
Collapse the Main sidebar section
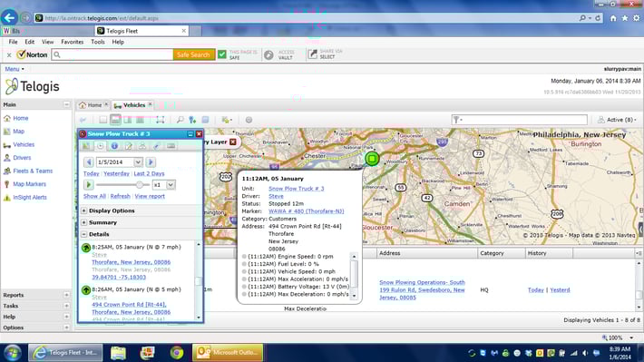pos(66,104)
